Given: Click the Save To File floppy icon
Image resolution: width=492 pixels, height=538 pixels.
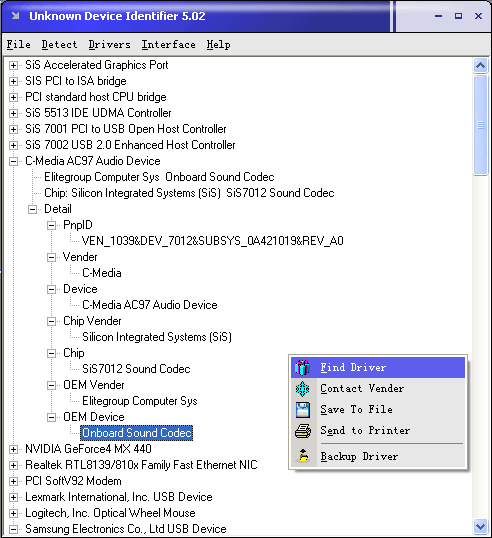Looking at the screenshot, I should click(x=302, y=410).
